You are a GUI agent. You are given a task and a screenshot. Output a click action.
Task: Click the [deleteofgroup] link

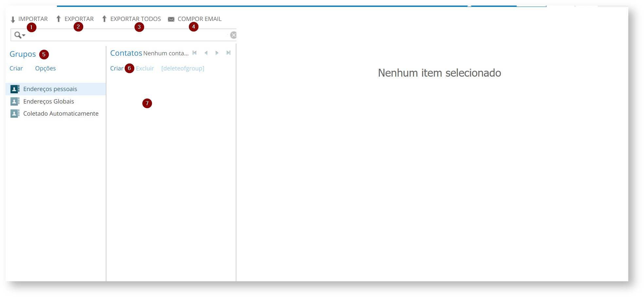183,68
